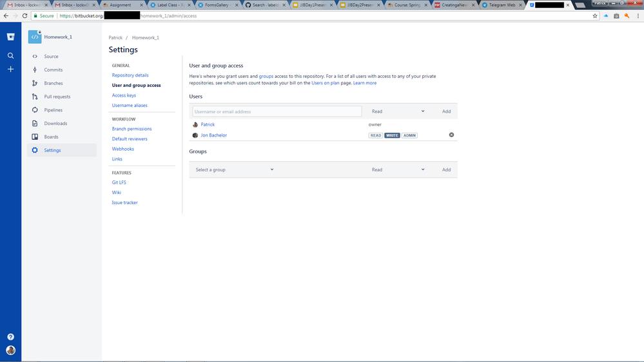Set Jon Bachelor's permission to READ
This screenshot has height=362, width=644.
coord(376,135)
